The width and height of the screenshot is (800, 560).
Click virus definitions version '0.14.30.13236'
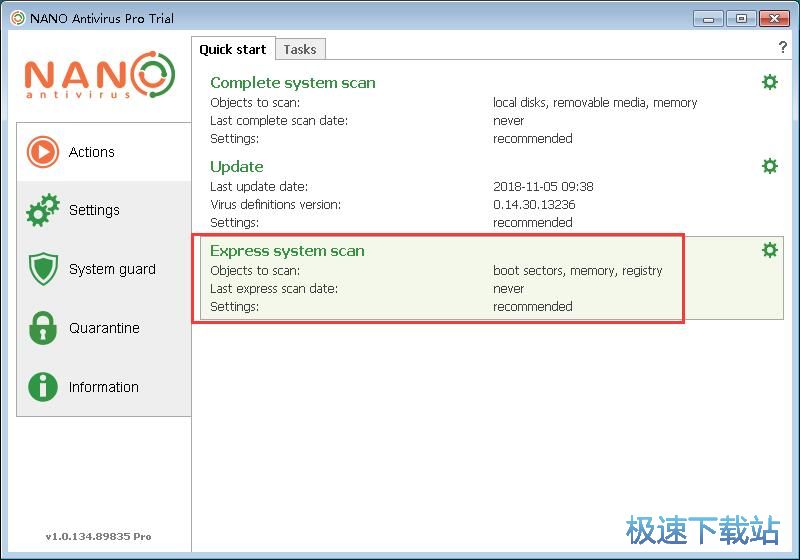click(534, 205)
